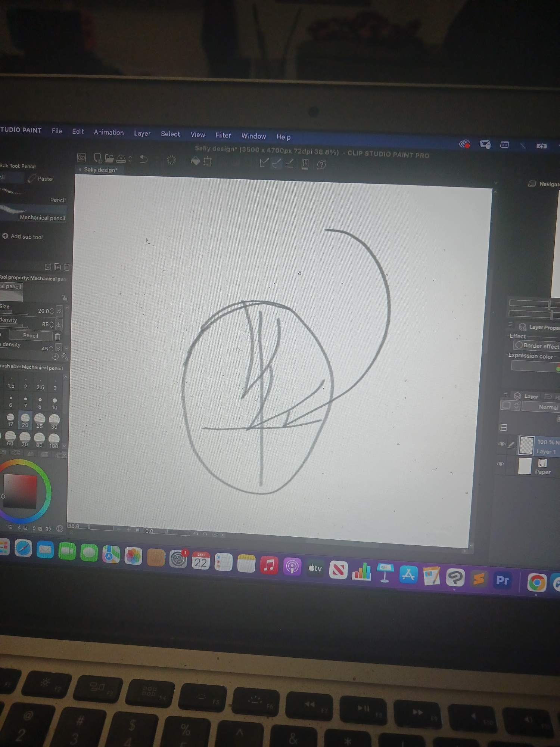Click the Open file folder icon
560x747 pixels.
109,158
